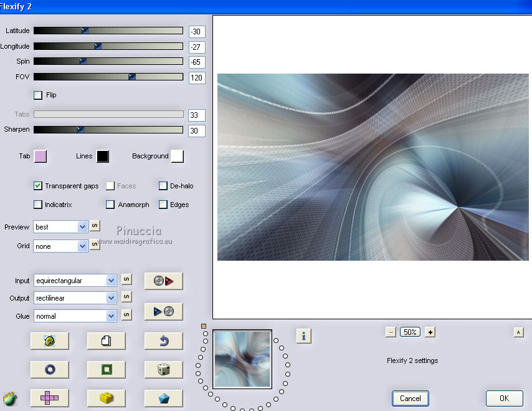Click the 50% zoom level button
Viewport: 532px width, 411px height.
tap(410, 332)
